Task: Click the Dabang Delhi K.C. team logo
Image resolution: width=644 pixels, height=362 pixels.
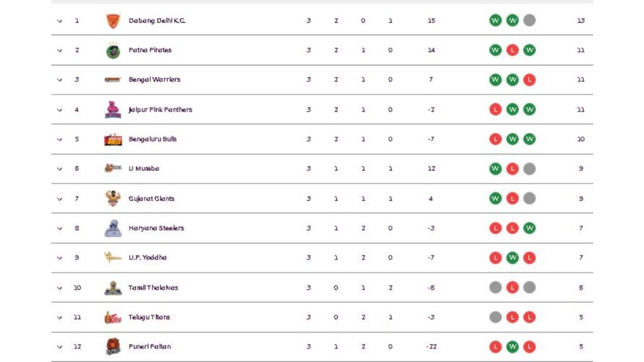Action: 113,21
